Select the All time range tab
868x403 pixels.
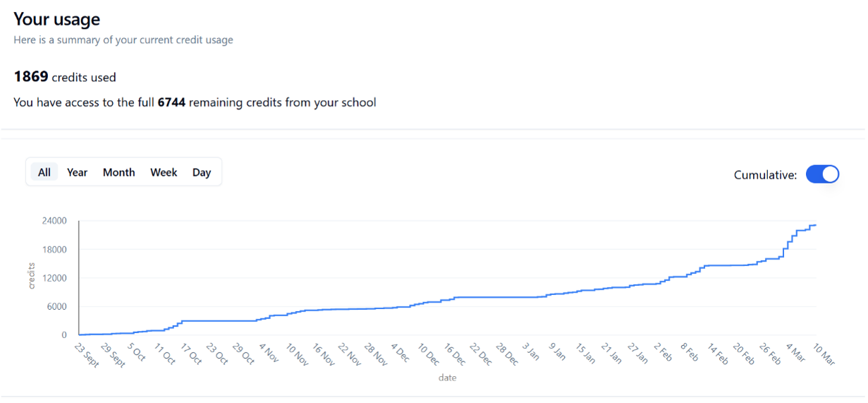pyautogui.click(x=44, y=172)
